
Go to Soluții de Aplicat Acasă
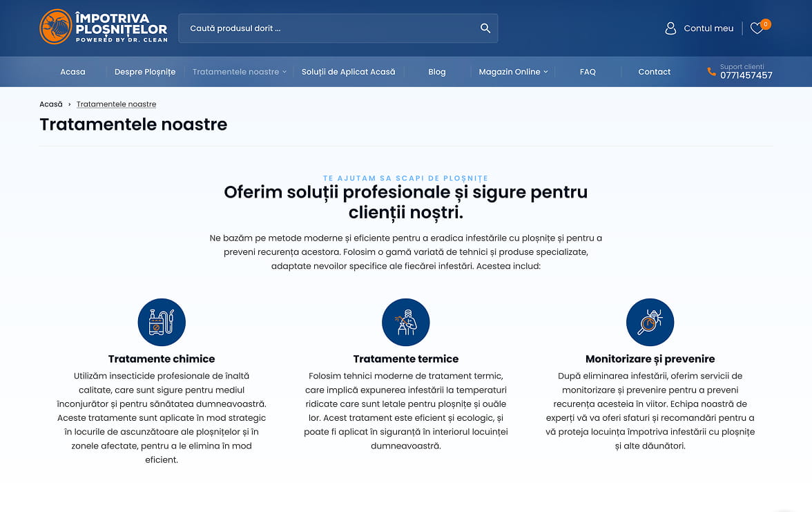pos(349,72)
